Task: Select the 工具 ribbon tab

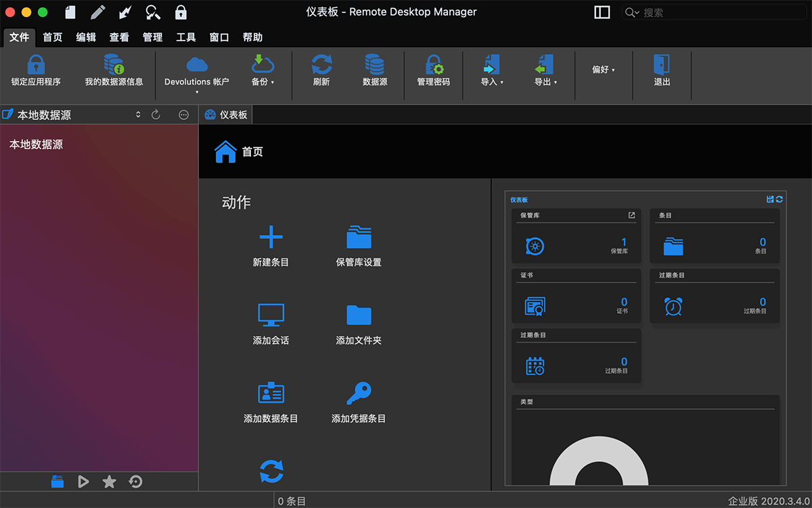Action: 186,37
